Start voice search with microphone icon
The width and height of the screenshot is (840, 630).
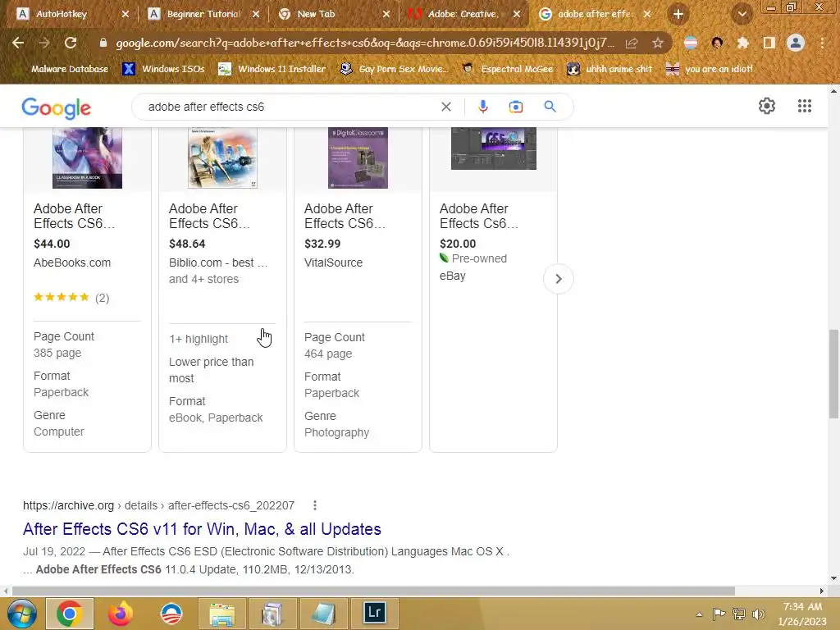tap(482, 107)
